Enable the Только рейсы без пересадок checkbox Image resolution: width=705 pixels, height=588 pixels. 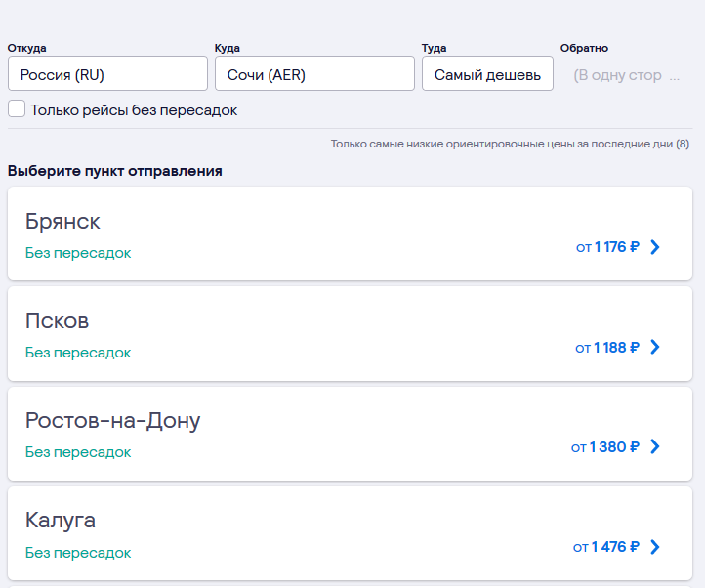(x=17, y=109)
